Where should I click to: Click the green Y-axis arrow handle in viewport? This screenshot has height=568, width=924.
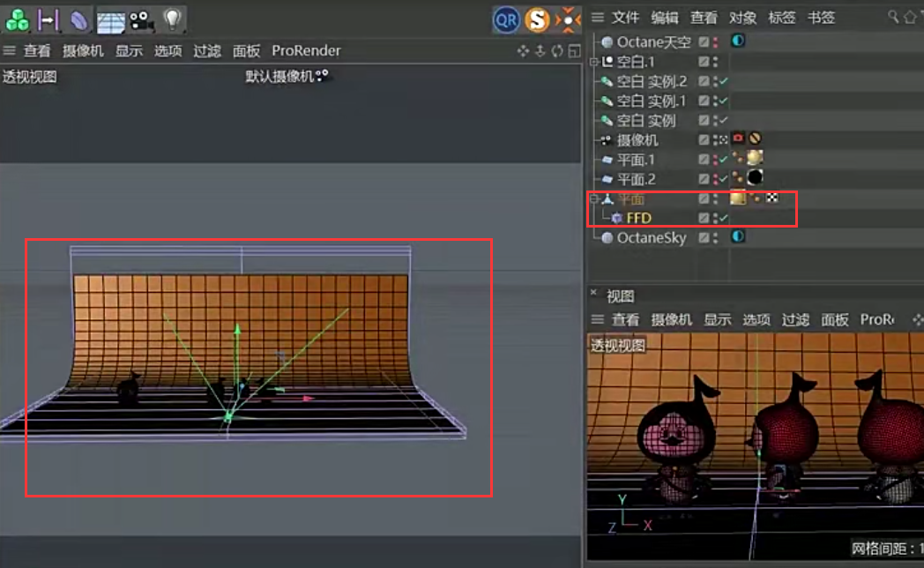237,329
